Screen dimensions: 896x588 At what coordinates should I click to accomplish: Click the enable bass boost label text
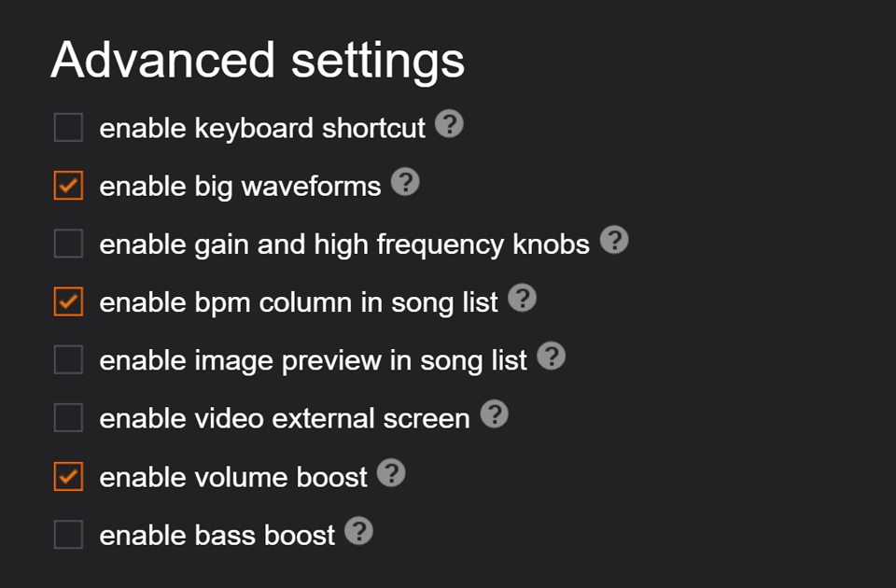217,535
